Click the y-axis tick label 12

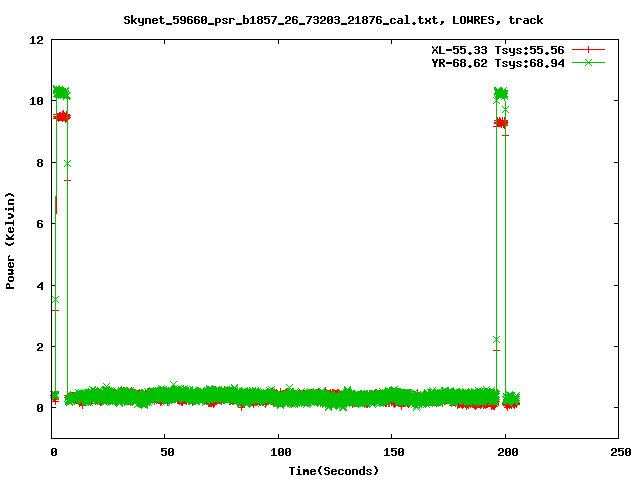pos(35,40)
